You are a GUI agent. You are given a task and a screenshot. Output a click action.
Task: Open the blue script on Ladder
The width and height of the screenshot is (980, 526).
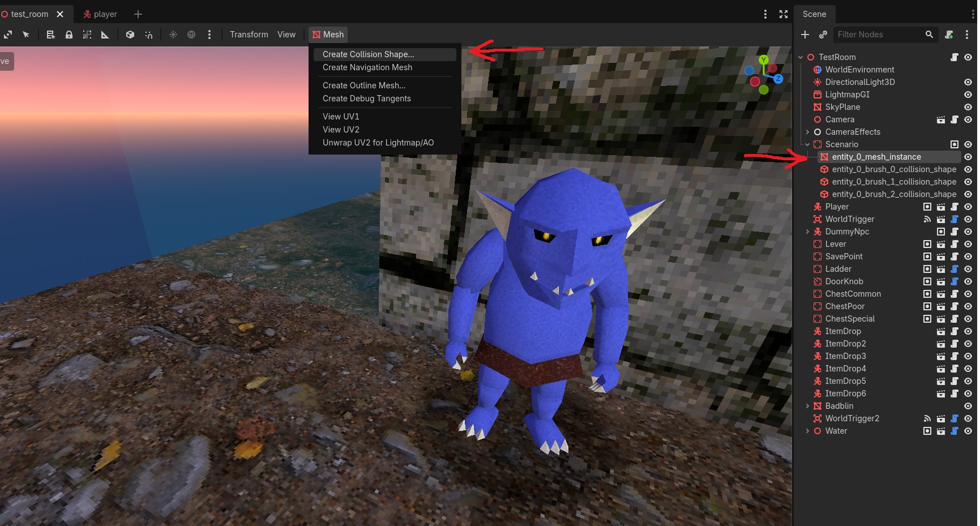[955, 269]
